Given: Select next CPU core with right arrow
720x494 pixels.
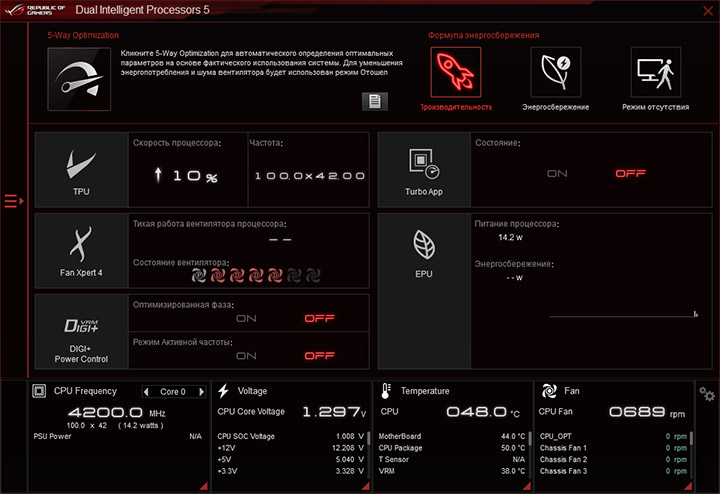Looking at the screenshot, I should (201, 392).
